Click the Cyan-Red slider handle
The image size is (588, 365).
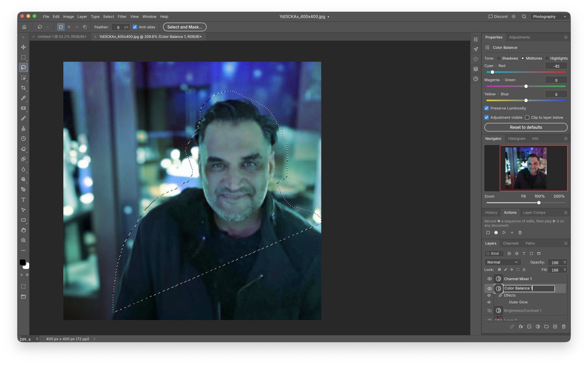(492, 72)
